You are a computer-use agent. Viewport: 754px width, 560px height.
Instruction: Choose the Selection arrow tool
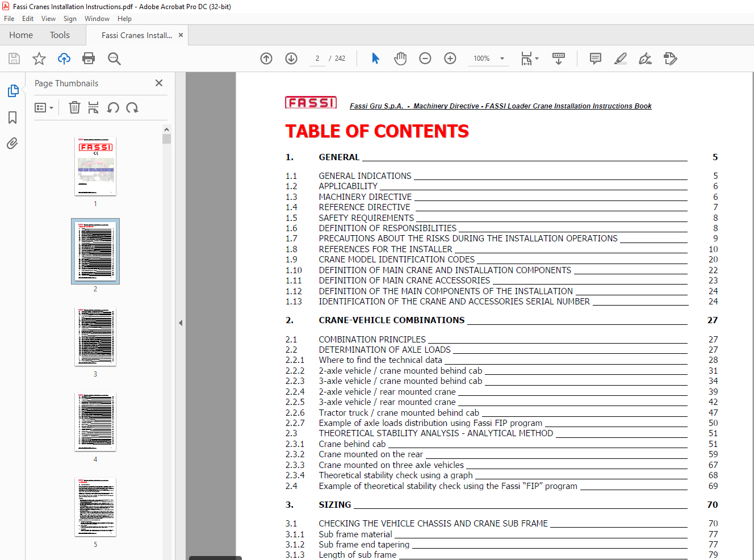[375, 58]
